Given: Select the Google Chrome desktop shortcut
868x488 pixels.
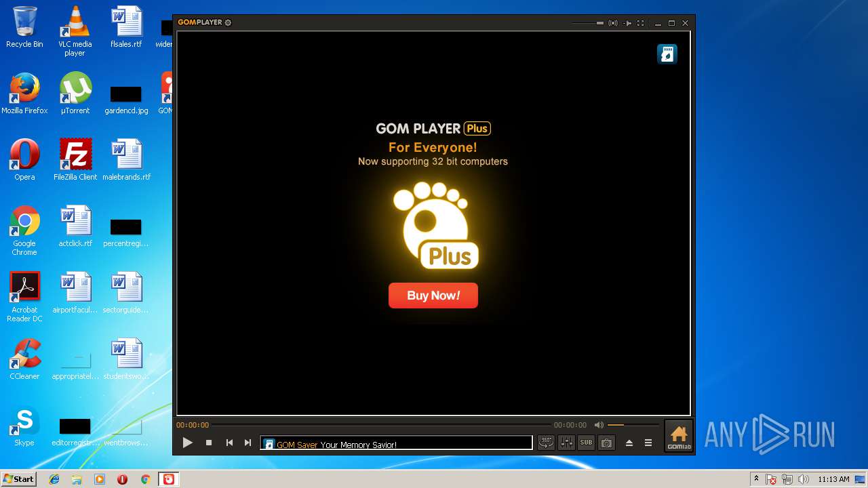Looking at the screenshot, I should click(x=24, y=230).
